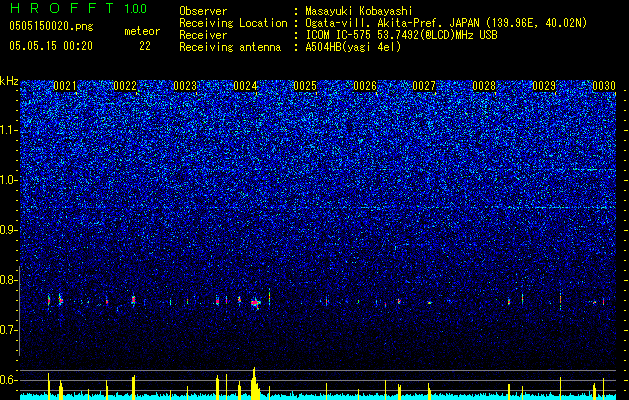Click the date stamp 05.05.15 00:20

(x=51, y=46)
